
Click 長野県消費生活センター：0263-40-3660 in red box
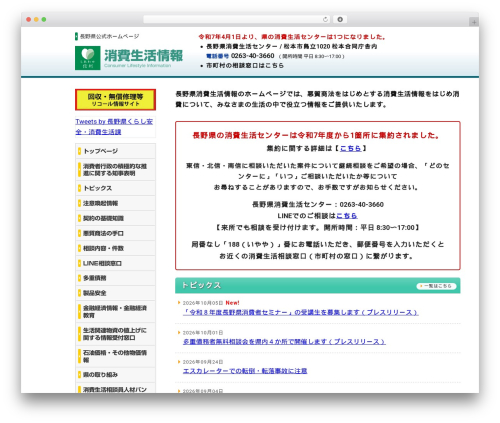[318, 204]
